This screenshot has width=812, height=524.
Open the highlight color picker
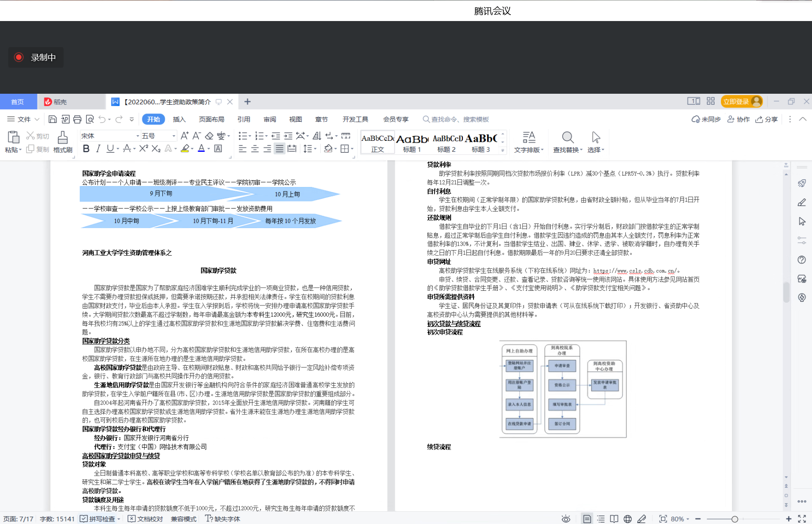[192, 149]
